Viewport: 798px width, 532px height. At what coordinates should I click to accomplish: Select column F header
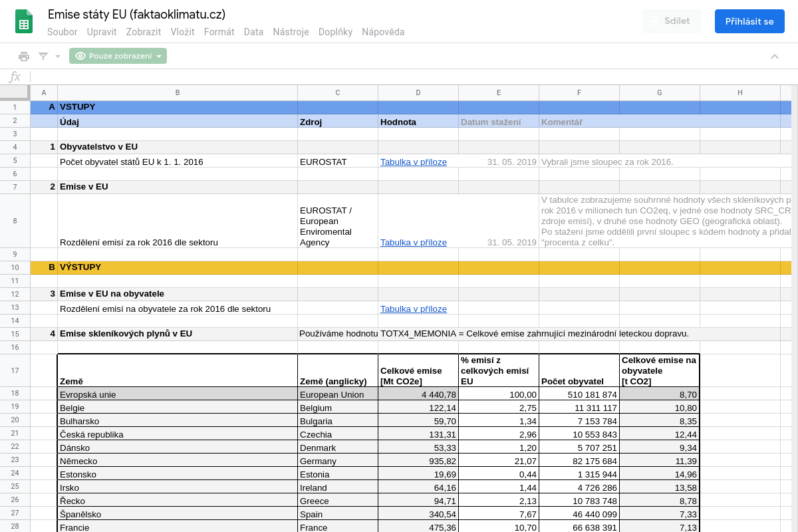(579, 92)
